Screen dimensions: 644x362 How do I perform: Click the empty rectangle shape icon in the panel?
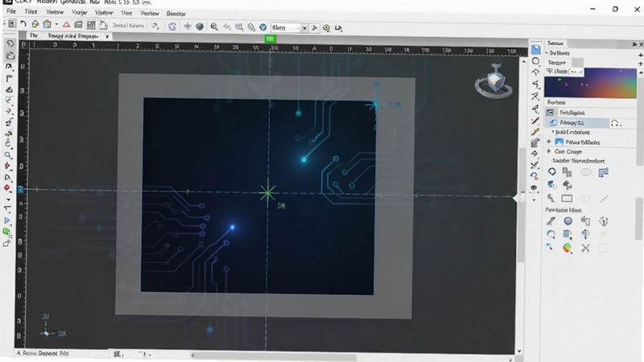tap(567, 199)
